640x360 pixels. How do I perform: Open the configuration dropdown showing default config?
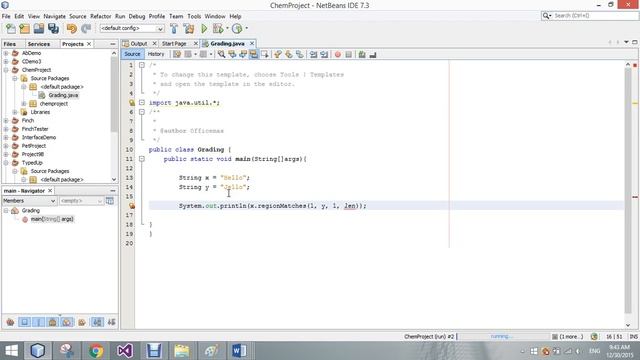click(x=132, y=29)
